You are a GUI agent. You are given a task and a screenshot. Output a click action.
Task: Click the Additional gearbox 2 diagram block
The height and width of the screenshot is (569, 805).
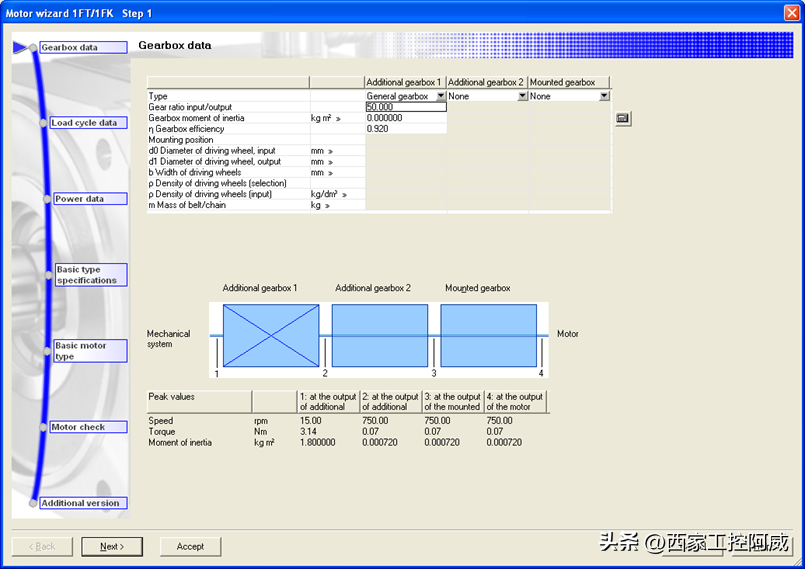pyautogui.click(x=379, y=336)
